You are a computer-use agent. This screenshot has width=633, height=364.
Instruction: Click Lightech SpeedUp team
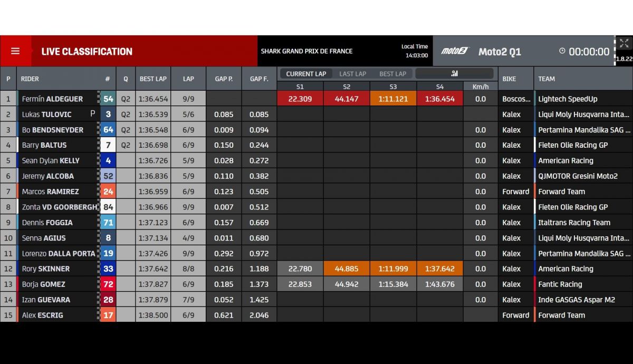(x=568, y=99)
